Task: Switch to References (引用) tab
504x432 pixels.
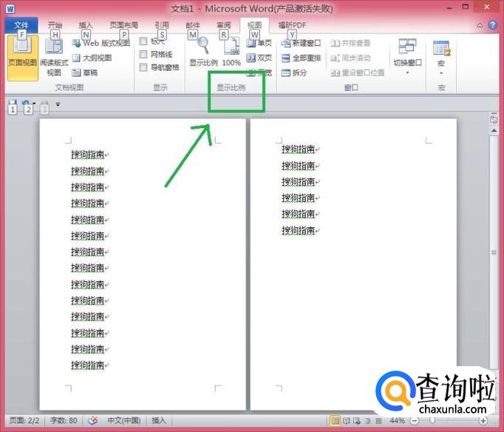Action: [162, 25]
